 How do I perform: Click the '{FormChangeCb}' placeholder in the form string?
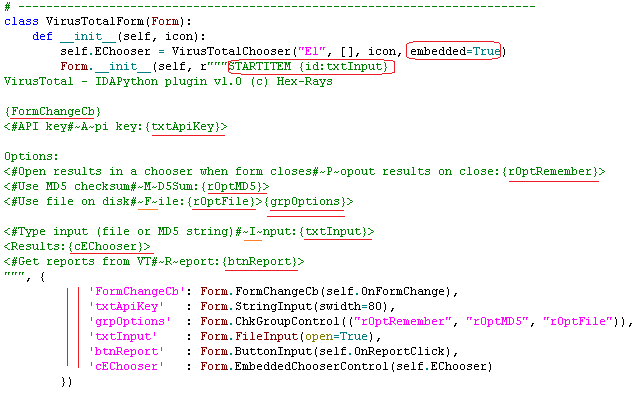[53, 111]
